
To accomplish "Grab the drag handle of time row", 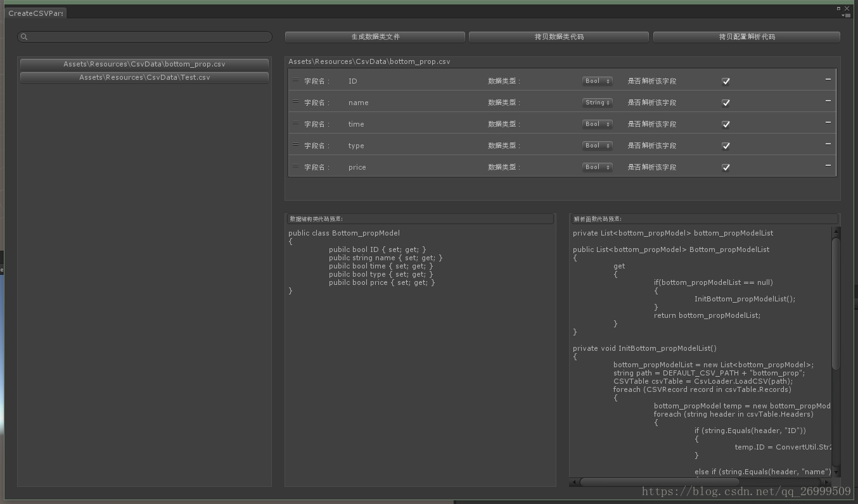I will point(295,123).
